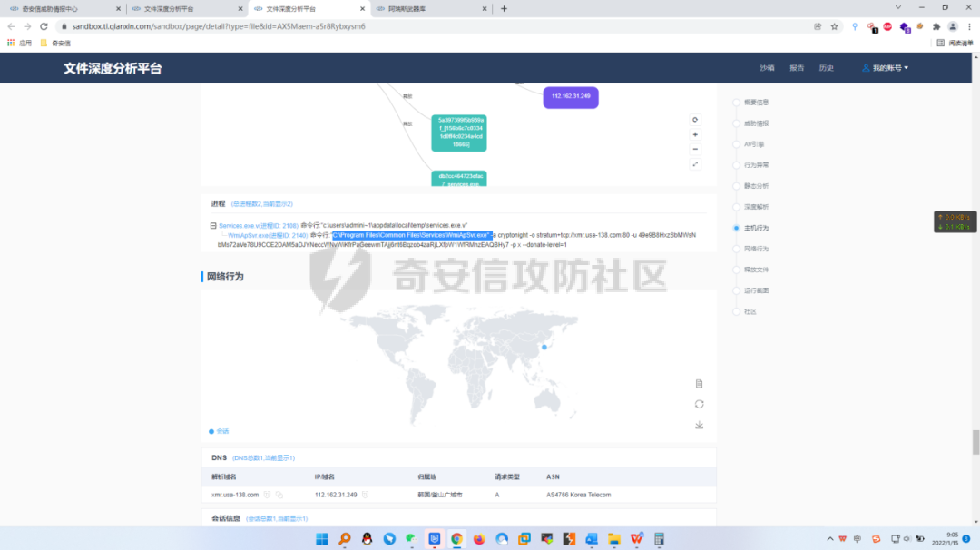Open the 我的账号 account dropdown
This screenshot has height=550, width=980.
point(885,68)
